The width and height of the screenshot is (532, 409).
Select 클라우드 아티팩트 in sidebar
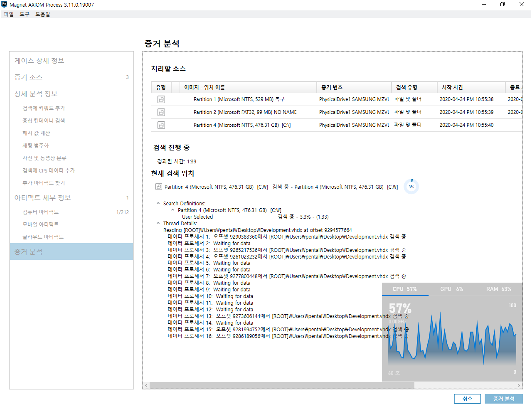(43, 237)
